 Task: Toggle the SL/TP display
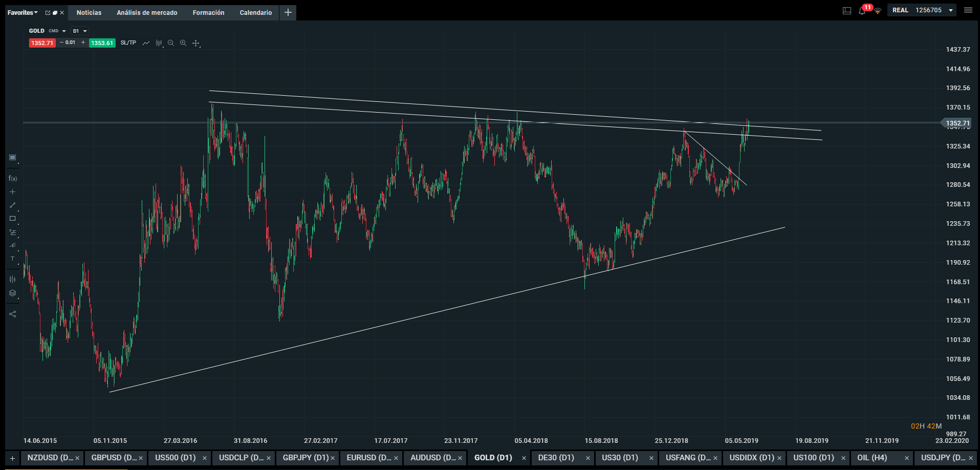point(128,43)
